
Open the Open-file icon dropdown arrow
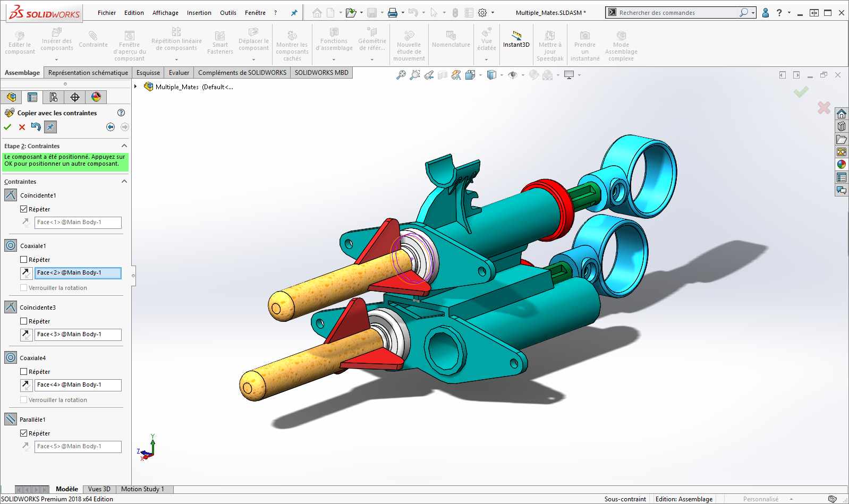[x=361, y=13]
